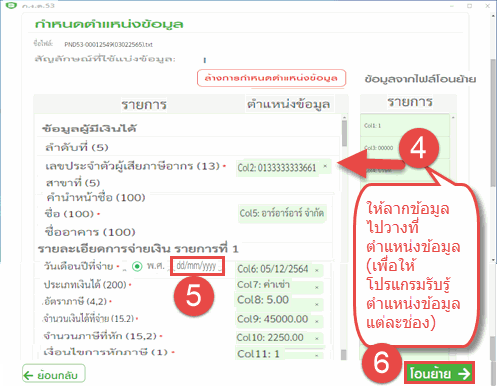Select the Col1: 1 item in the right list

point(405,126)
